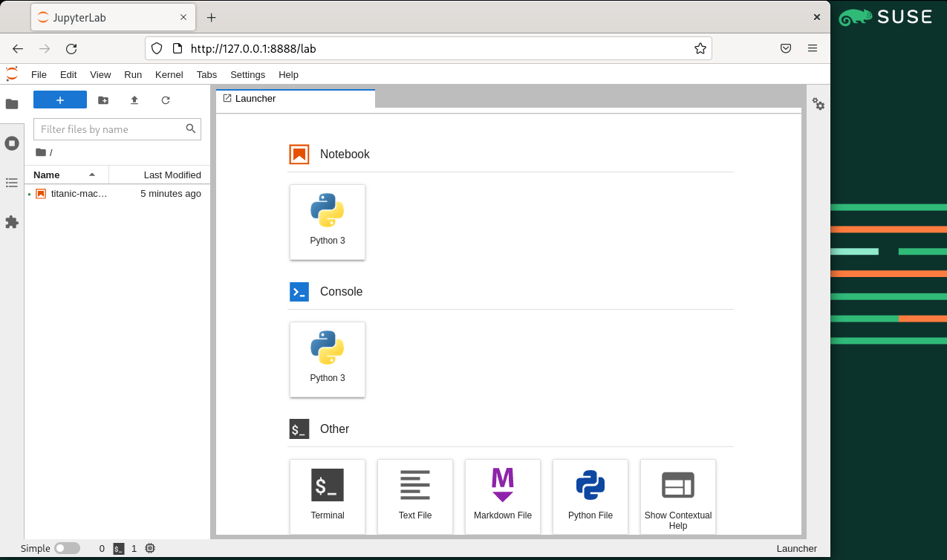Image resolution: width=947 pixels, height=560 pixels.
Task: Create a new Markdown File
Action: pos(502,496)
